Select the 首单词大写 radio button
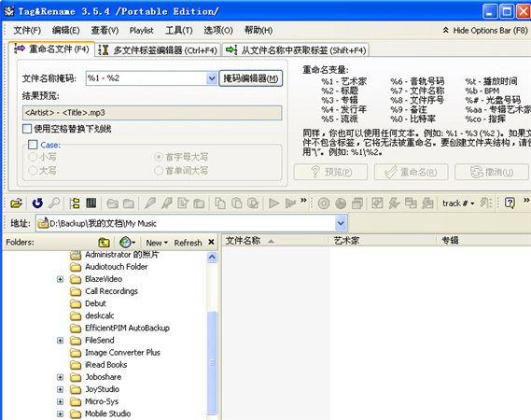 tap(159, 171)
